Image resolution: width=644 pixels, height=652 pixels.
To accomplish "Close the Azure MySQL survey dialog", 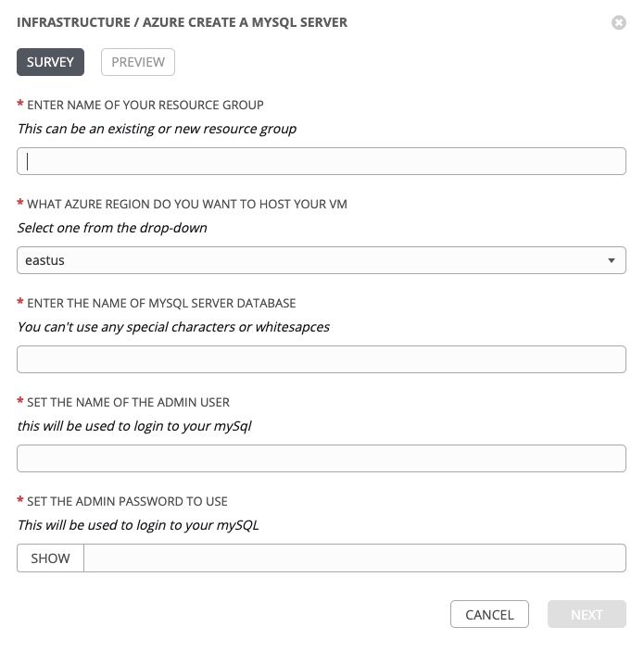I will tap(619, 22).
